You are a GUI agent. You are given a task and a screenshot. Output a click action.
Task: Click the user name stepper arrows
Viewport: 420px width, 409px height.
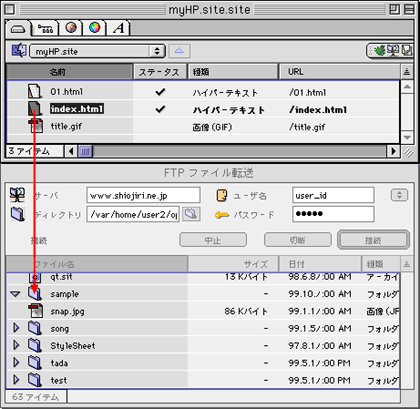click(x=399, y=195)
